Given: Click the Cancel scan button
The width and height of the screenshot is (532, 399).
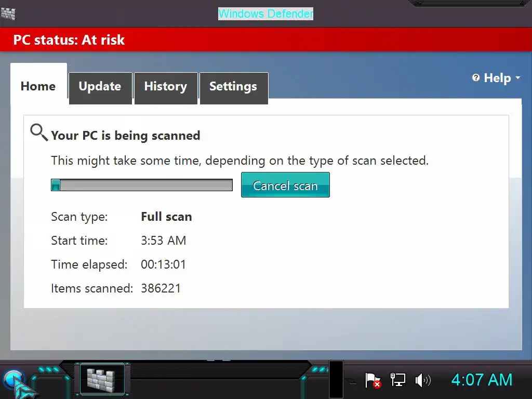Looking at the screenshot, I should click(x=285, y=185).
